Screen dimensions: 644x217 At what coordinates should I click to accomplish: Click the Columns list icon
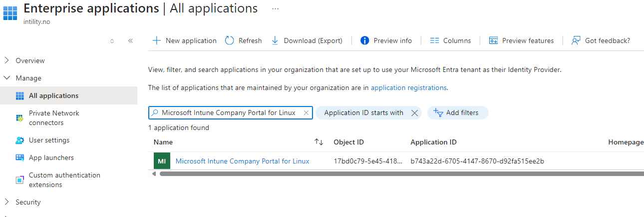(434, 40)
